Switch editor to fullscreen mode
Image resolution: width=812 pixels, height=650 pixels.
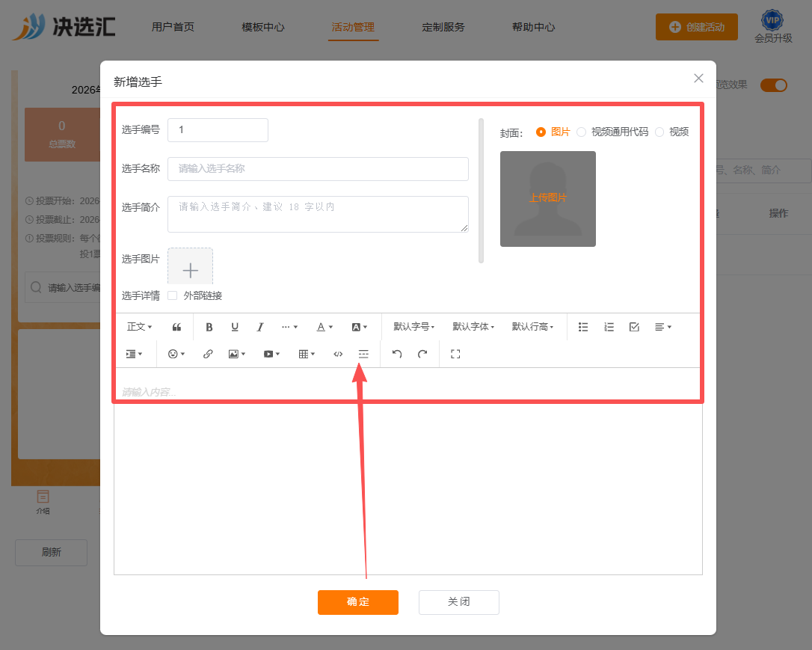(x=455, y=354)
